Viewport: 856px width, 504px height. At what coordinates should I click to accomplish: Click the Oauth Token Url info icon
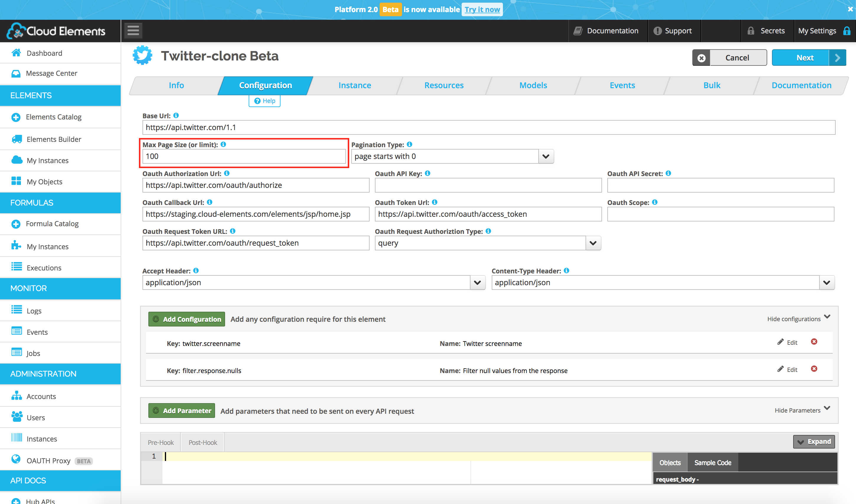[x=434, y=202]
